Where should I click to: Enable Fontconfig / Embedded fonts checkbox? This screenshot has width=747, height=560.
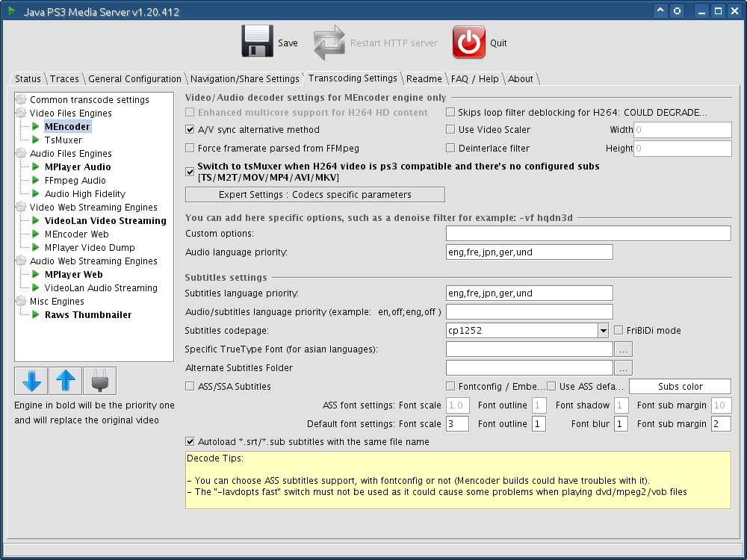pyautogui.click(x=450, y=386)
